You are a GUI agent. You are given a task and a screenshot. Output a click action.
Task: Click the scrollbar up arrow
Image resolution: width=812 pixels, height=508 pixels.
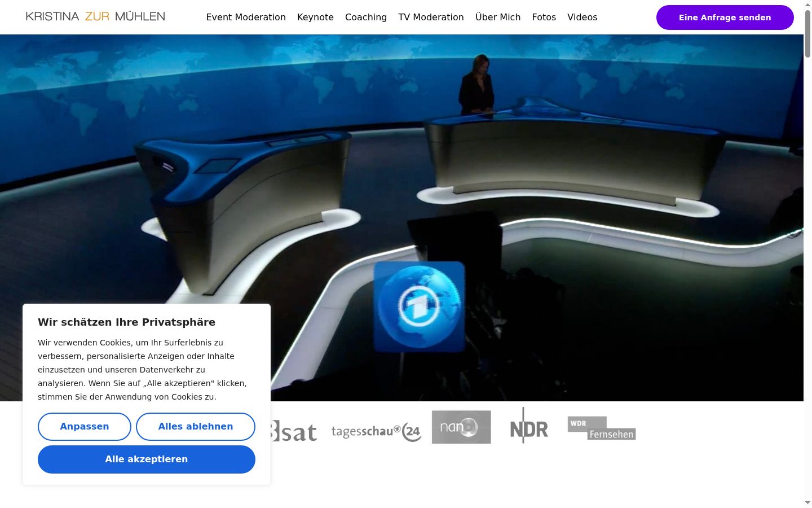[807, 5]
